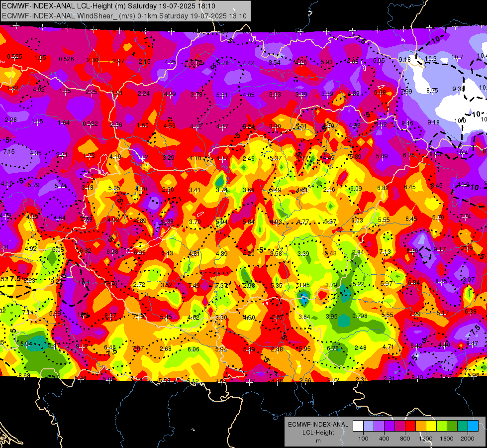The height and width of the screenshot is (448, 487).
Task: Click the legend label '2000'
Action: 468,439
